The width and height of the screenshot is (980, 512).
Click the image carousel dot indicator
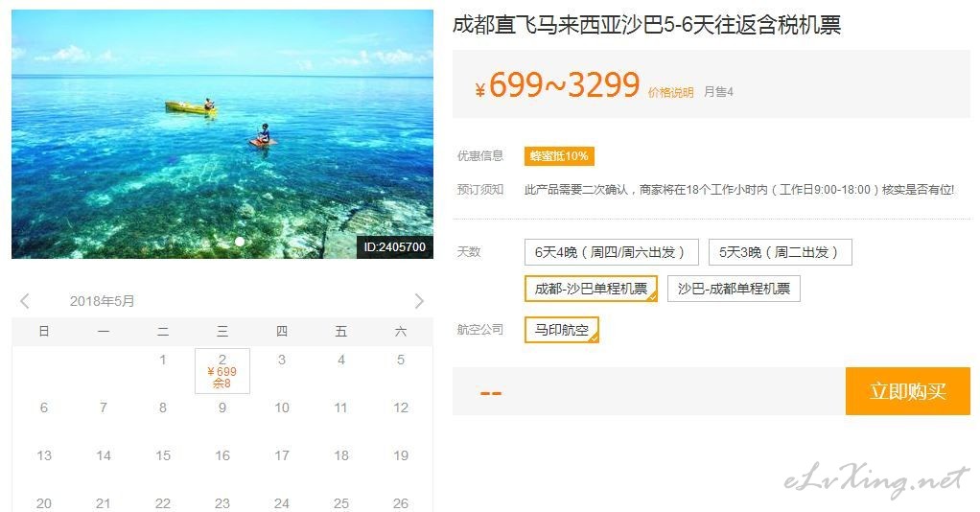(x=240, y=242)
